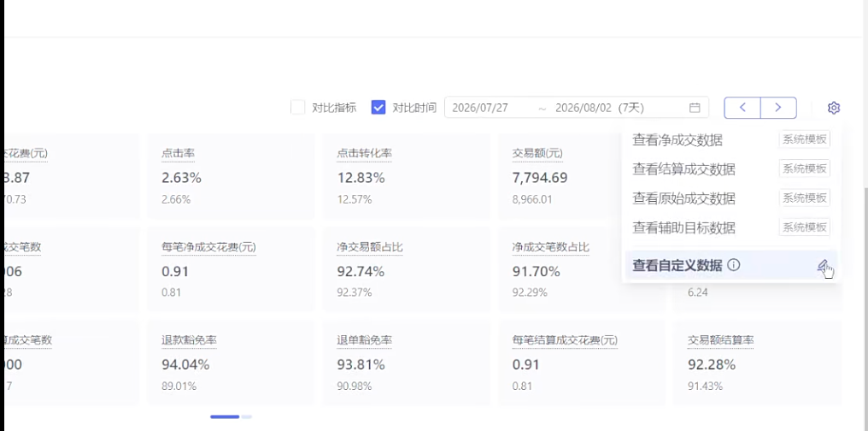Open the settings gear icon
This screenshot has height=431, width=868.
(834, 108)
